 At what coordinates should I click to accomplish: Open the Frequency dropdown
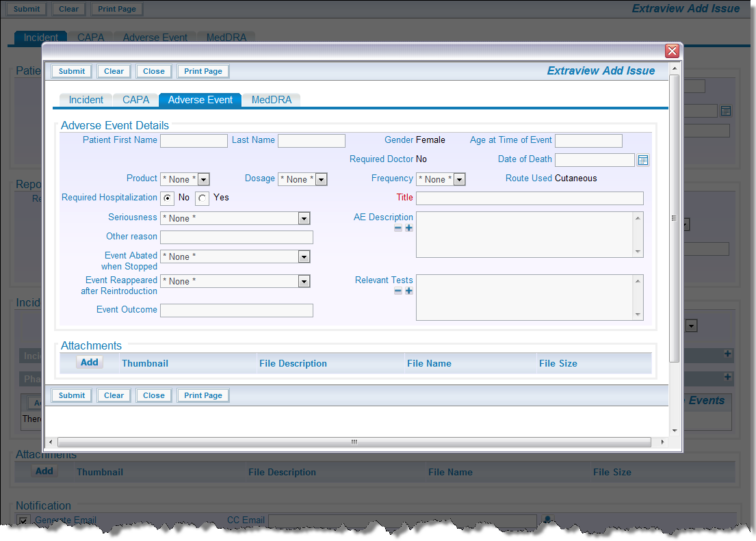pyautogui.click(x=460, y=179)
